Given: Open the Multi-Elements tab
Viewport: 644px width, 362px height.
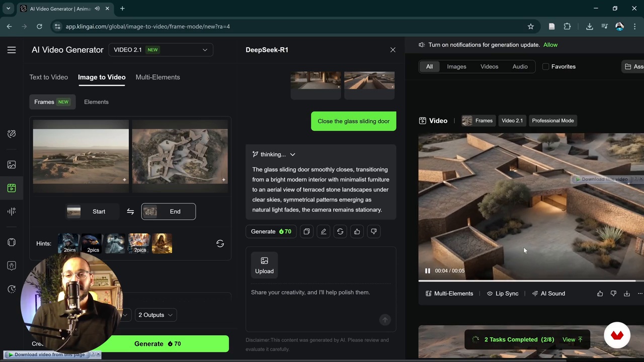Looking at the screenshot, I should (157, 77).
